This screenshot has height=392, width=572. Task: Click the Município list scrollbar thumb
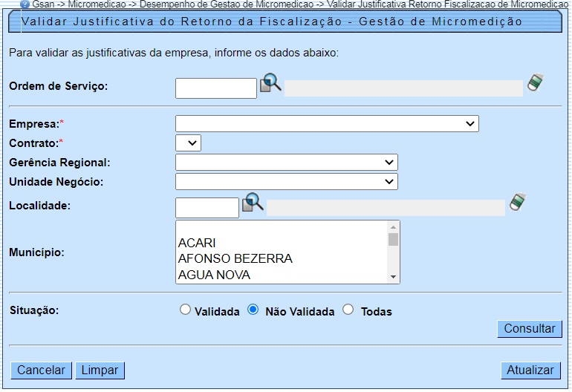point(393,240)
